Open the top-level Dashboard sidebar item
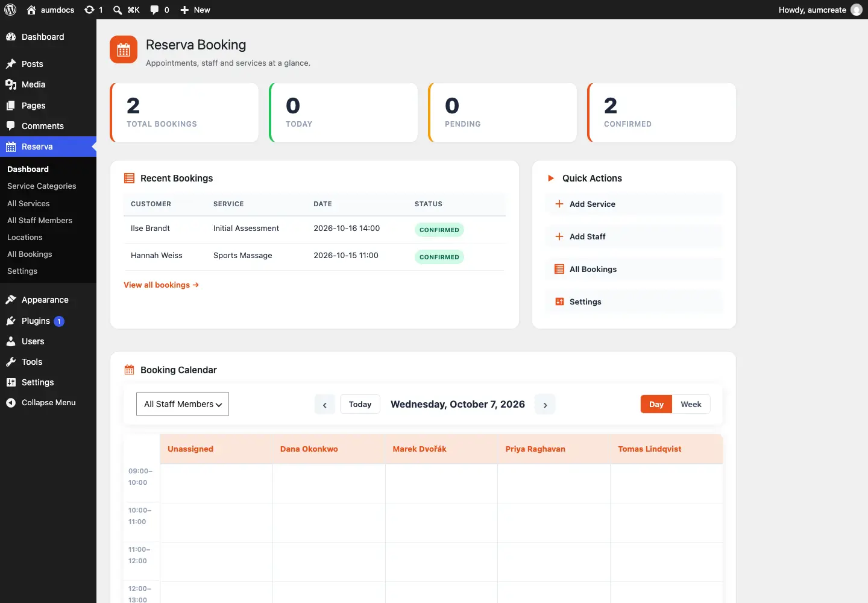The image size is (868, 603). pyautogui.click(x=48, y=37)
